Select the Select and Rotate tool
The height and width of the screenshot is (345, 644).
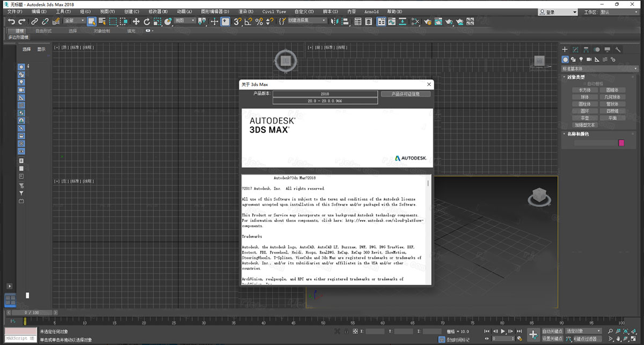(x=147, y=22)
